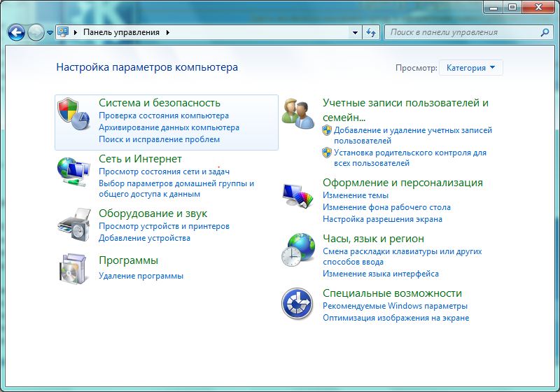The width and height of the screenshot is (560, 392).
Task: Open 'Программы' category heading
Action: pyautogui.click(x=128, y=260)
